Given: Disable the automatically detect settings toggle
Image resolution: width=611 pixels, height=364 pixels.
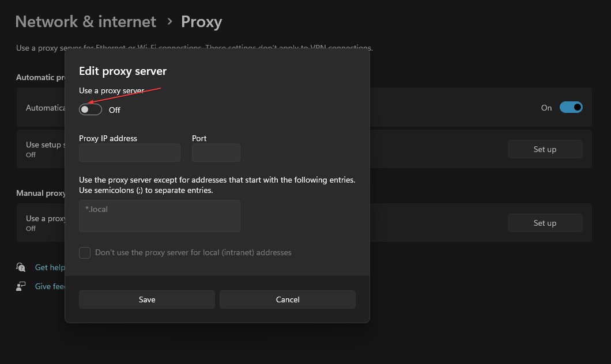Looking at the screenshot, I should [571, 107].
